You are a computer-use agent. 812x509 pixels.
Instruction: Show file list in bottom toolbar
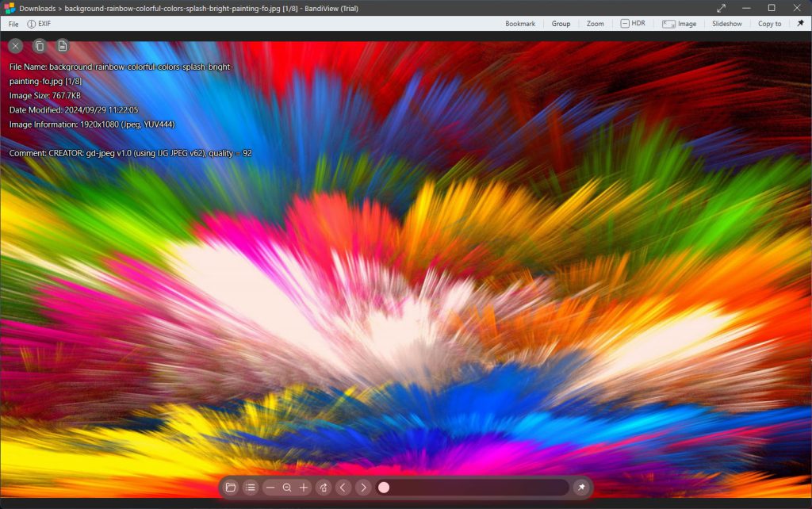(x=251, y=488)
